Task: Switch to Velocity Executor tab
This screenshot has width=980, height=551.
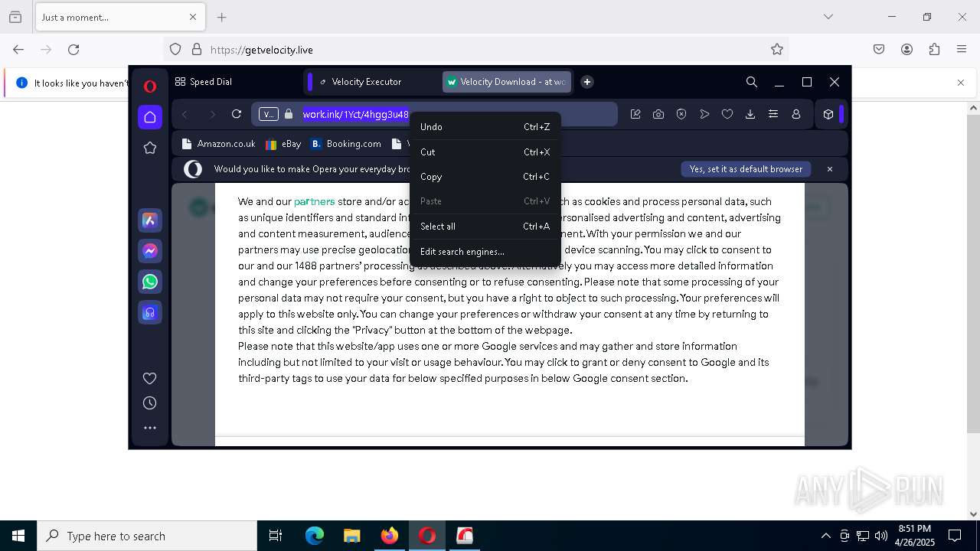Action: 366,82
